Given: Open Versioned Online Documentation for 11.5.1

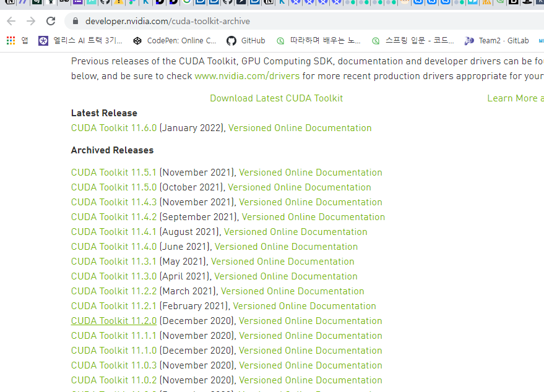Looking at the screenshot, I should point(311,173).
